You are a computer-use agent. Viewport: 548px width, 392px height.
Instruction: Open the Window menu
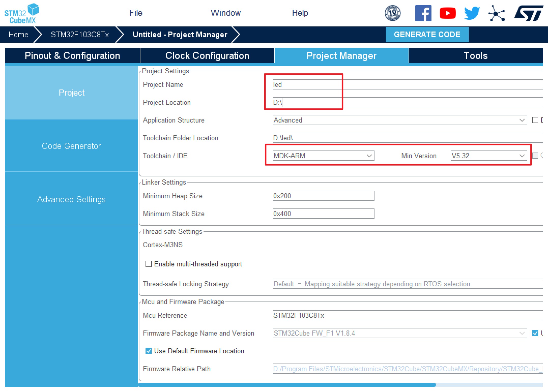coord(225,13)
